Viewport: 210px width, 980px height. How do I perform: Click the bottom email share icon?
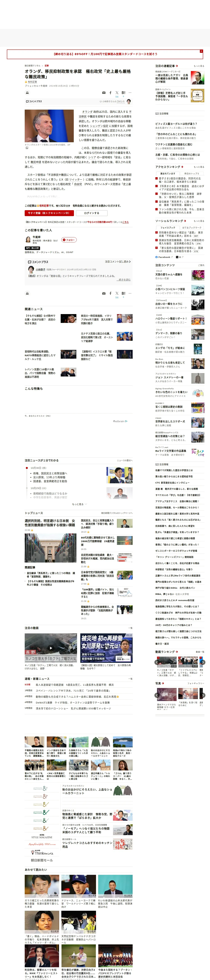[104, 293]
